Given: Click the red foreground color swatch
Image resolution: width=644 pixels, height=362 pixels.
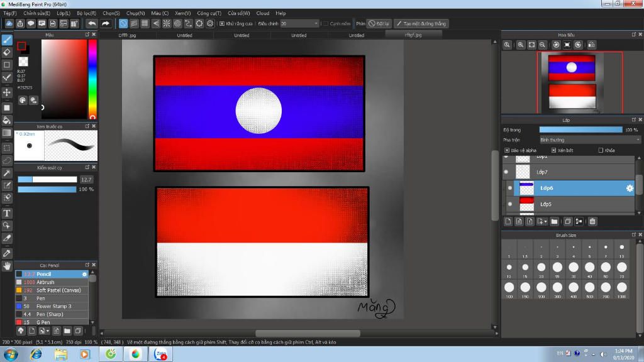Looking at the screenshot, I should click(x=21, y=46).
